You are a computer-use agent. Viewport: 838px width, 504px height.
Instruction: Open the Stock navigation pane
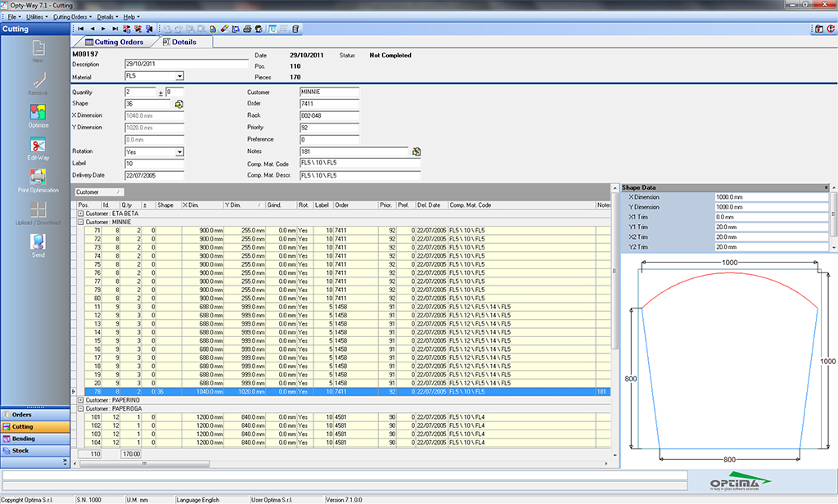pos(35,451)
